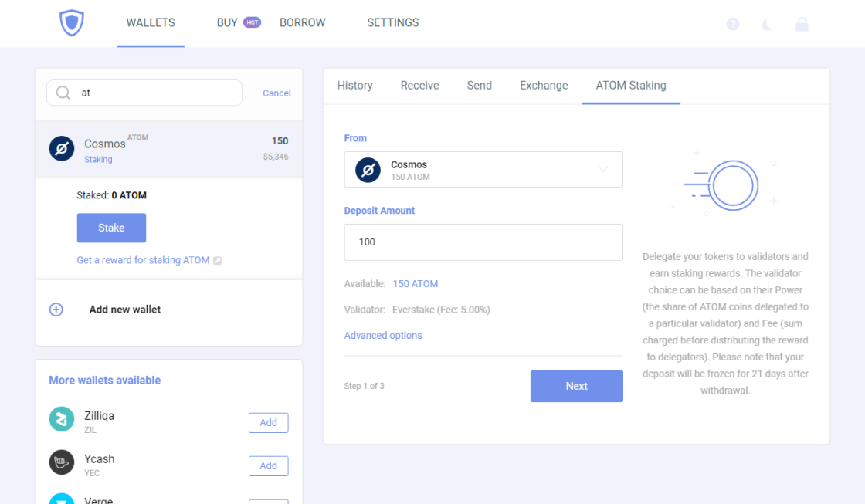Click the Cosmos icon in the From selector

pos(368,170)
